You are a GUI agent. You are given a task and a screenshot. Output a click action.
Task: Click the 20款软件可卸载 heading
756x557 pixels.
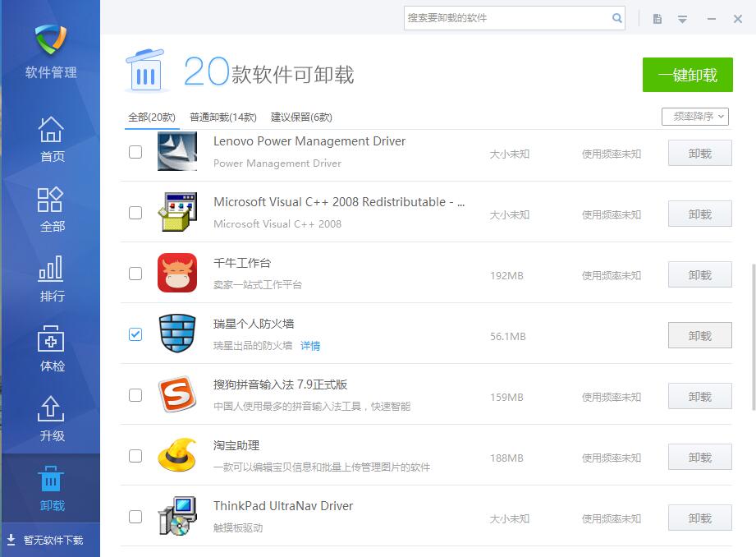coord(269,72)
